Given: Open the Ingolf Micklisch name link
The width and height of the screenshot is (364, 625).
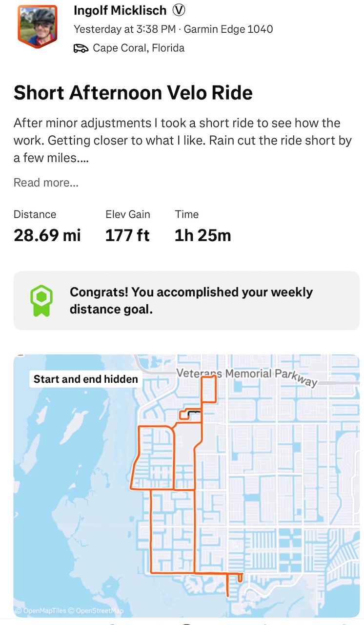Looking at the screenshot, I should point(120,10).
